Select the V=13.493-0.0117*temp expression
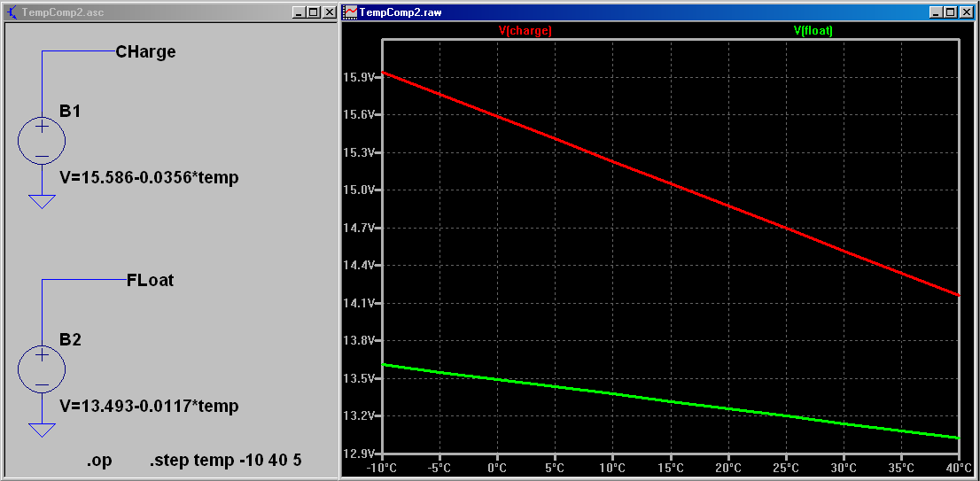 click(149, 407)
